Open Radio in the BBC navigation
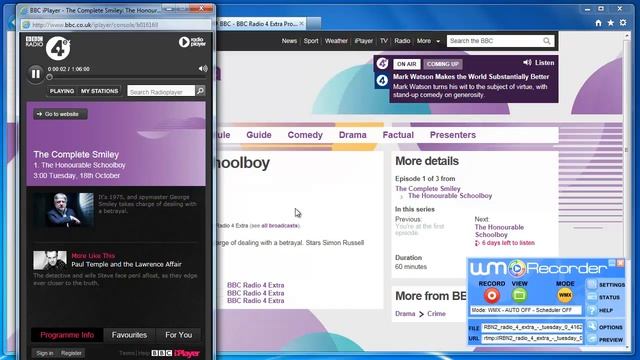This screenshot has width=640, height=360. [x=402, y=41]
